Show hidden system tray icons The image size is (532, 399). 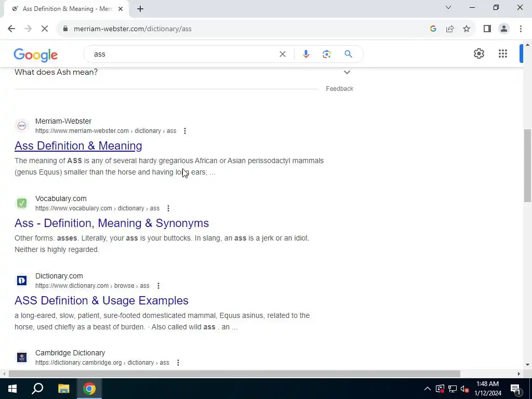tap(428, 389)
